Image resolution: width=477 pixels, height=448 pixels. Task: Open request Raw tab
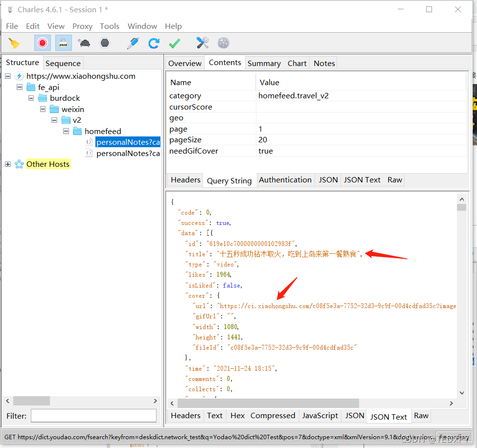394,180
